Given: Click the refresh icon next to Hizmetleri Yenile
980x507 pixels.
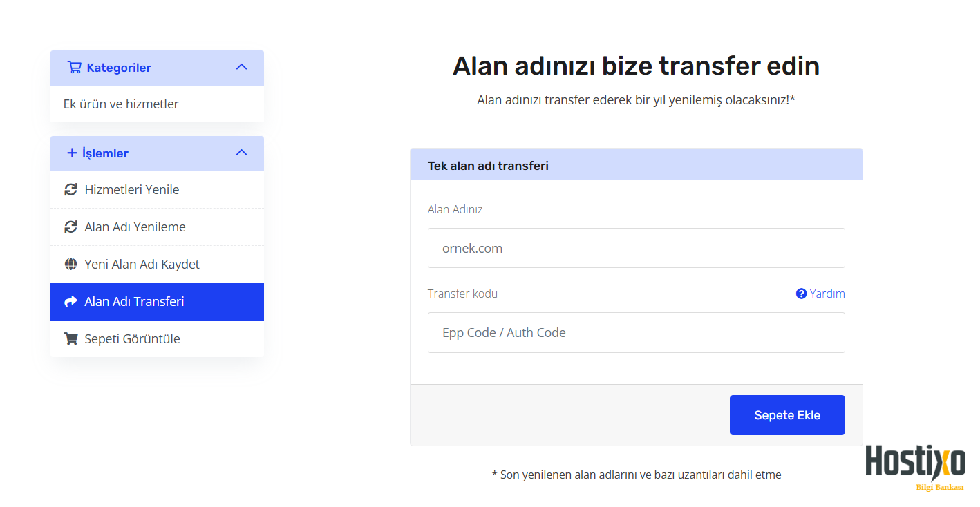Looking at the screenshot, I should click(70, 190).
